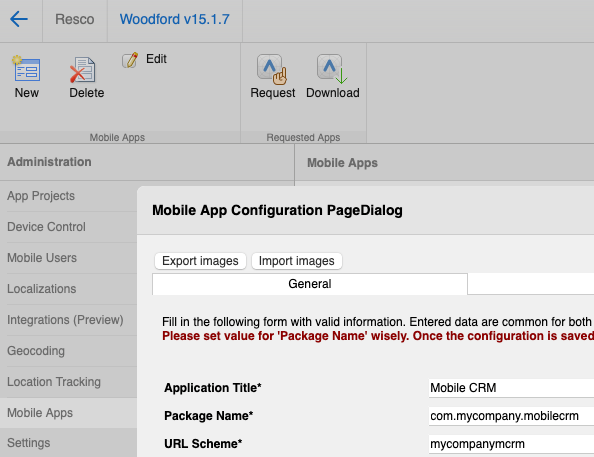Open the Woodford v15.1.7 breadcrumb

tap(175, 19)
